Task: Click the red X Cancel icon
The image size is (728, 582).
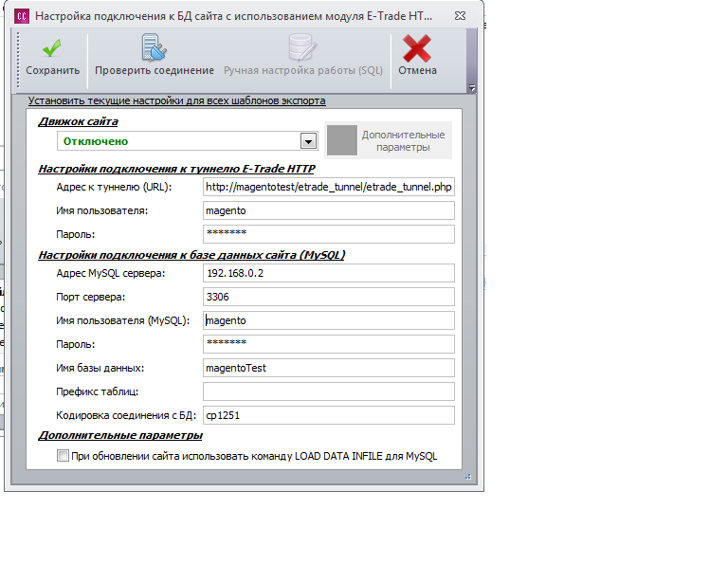Action: (417, 48)
